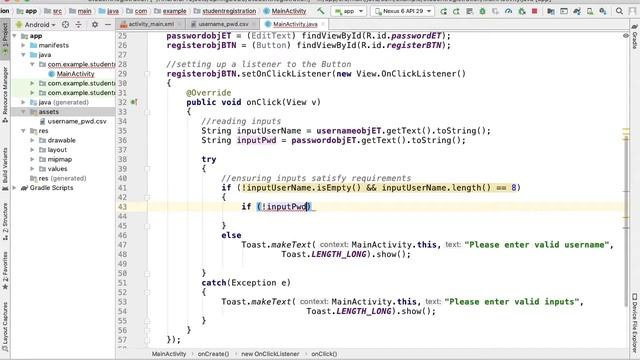Expand the manifests folder arrow
Image resolution: width=640 pixels, height=360 pixels.
click(24, 45)
